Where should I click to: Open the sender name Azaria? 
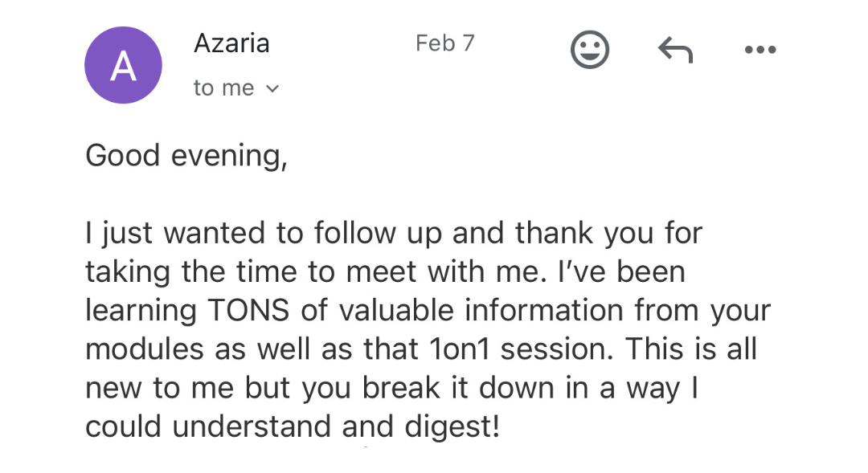tap(231, 43)
